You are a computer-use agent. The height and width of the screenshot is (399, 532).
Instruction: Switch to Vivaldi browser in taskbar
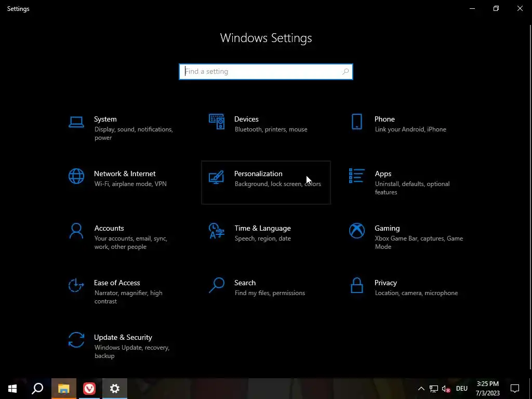[x=89, y=389]
